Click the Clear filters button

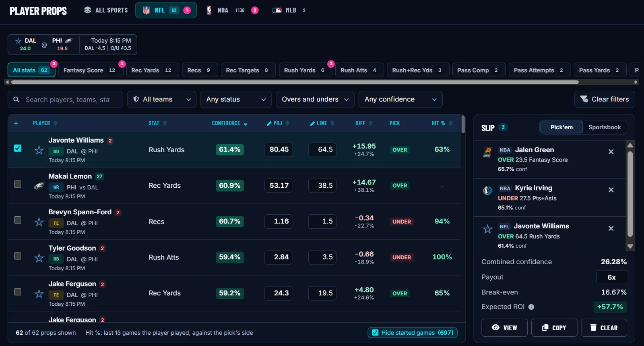click(605, 99)
